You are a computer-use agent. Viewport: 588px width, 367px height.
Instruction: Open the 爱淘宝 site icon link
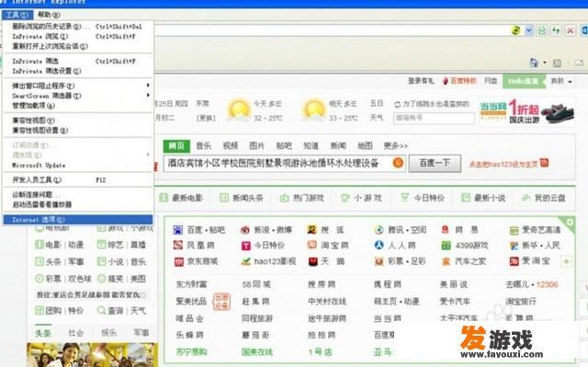click(514, 261)
